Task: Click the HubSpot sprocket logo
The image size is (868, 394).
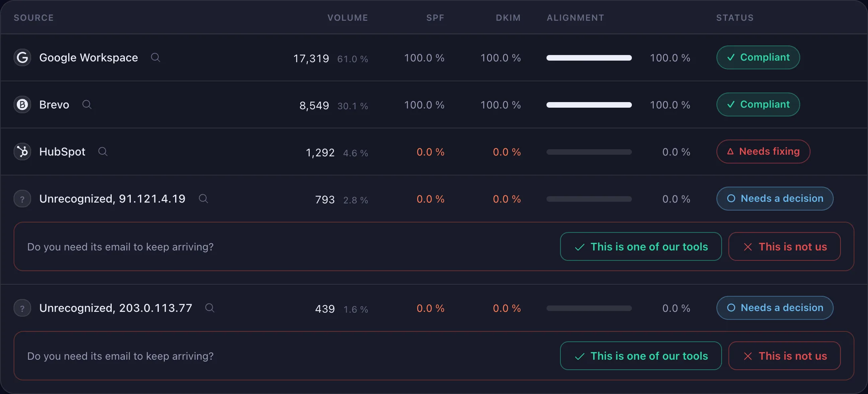Action: [22, 152]
